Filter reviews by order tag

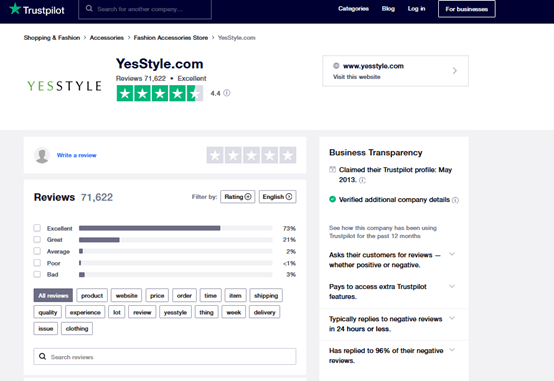coord(184,295)
